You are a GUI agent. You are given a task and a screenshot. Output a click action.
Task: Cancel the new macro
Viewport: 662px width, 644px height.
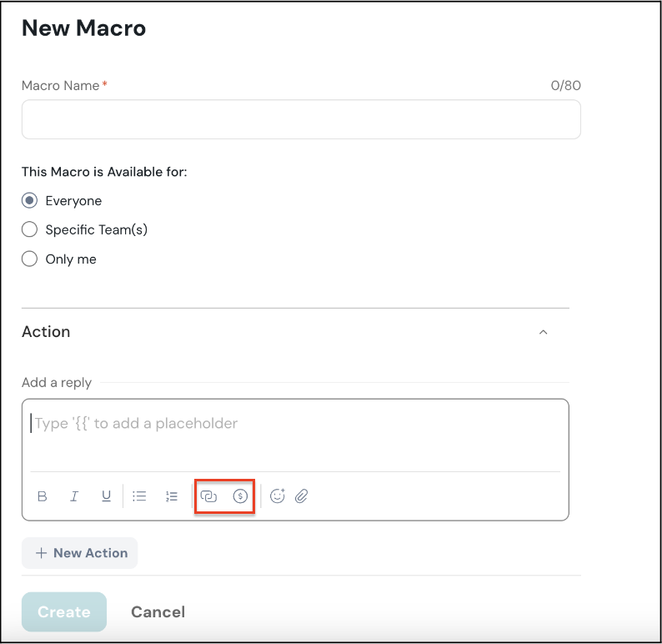158,611
